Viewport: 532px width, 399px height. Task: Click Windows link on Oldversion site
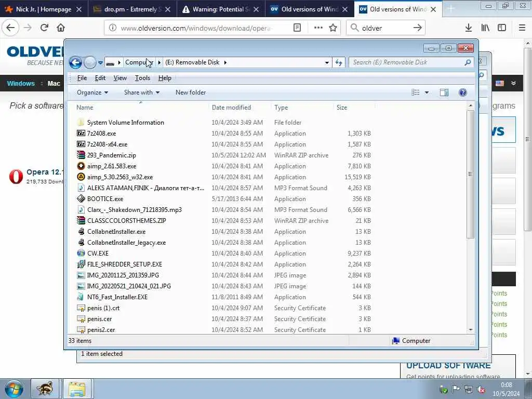pos(21,84)
